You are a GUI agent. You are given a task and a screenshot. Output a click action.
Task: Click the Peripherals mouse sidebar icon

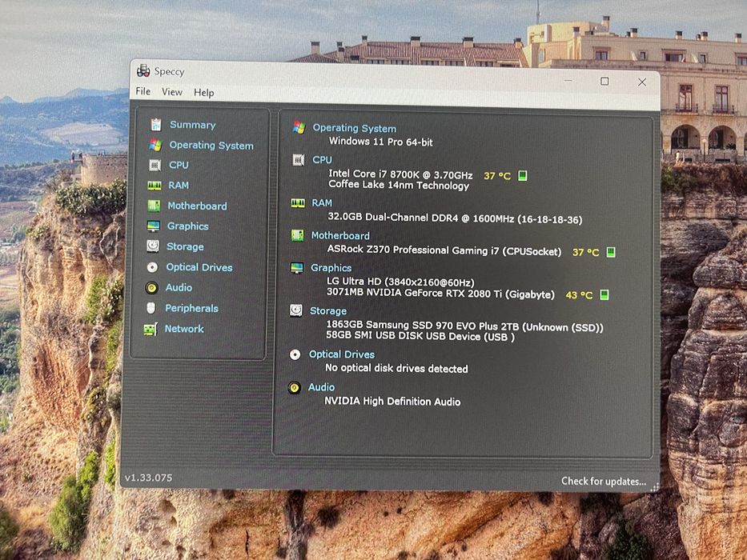[x=151, y=308]
